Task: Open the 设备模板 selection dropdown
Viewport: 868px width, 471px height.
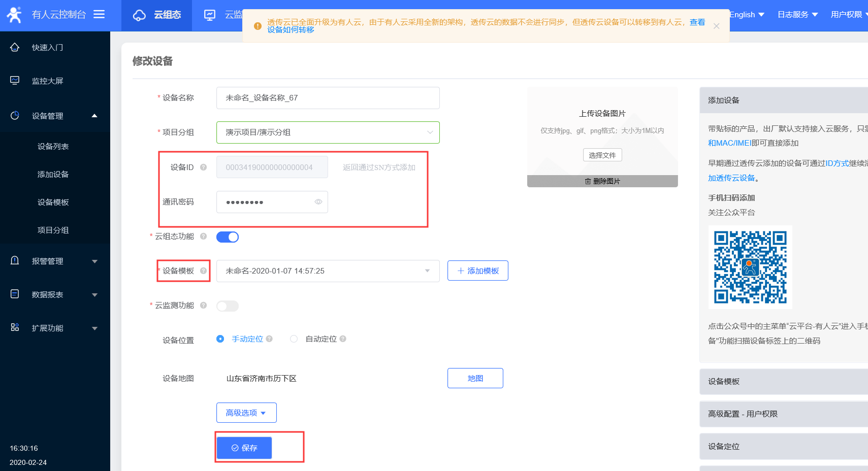Action: [328, 271]
